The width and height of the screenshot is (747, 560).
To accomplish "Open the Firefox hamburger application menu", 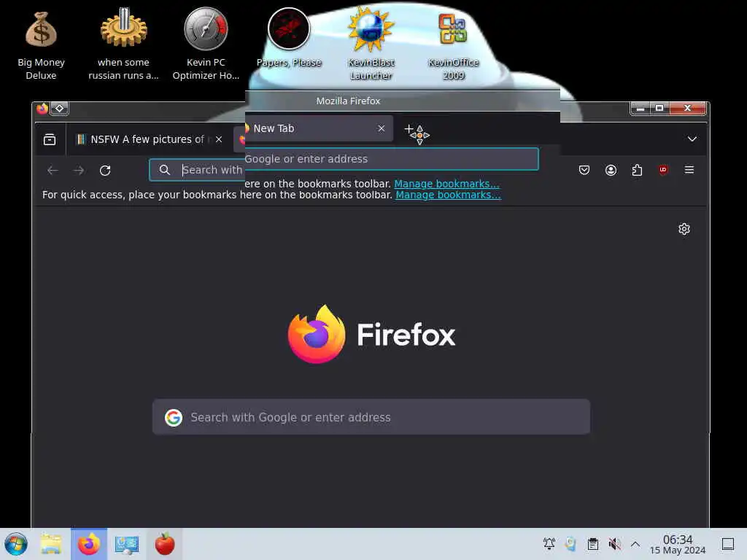I will click(689, 169).
